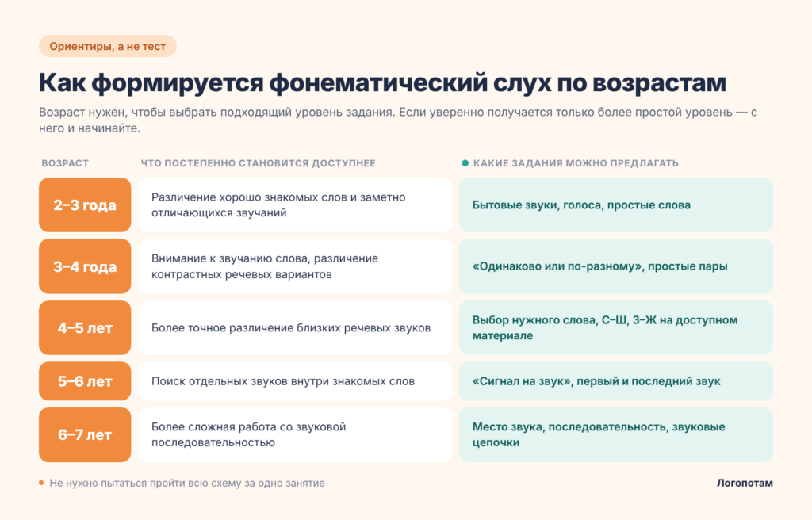This screenshot has width=812, height=520.
Task: Select the «5–6 лет» age badge
Action: 85,381
